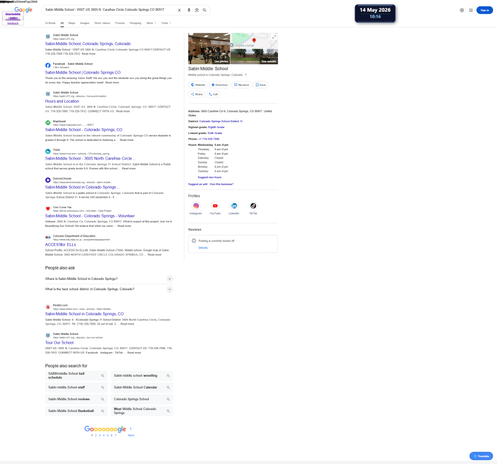Click the Next link in pagination

131,435
